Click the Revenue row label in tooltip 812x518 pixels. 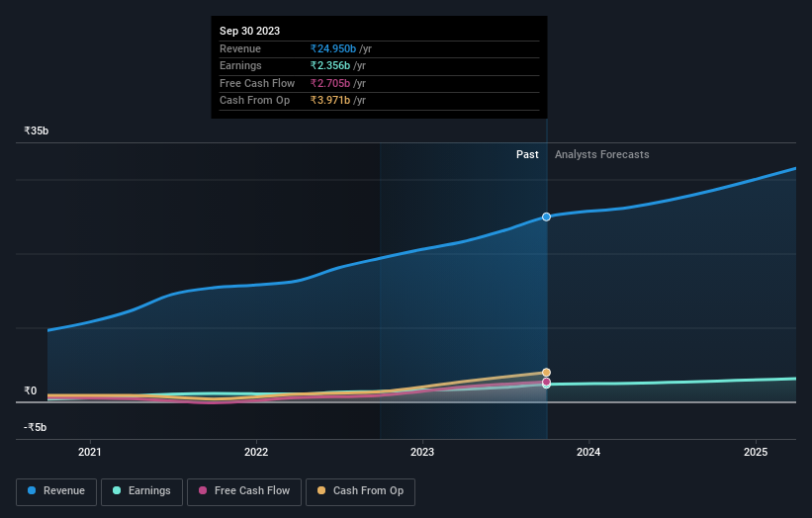(240, 48)
